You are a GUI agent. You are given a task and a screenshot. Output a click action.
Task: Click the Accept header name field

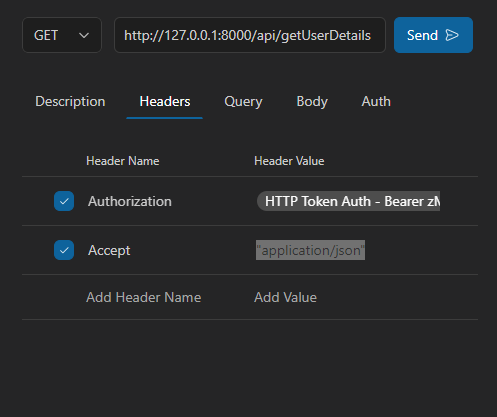109,250
